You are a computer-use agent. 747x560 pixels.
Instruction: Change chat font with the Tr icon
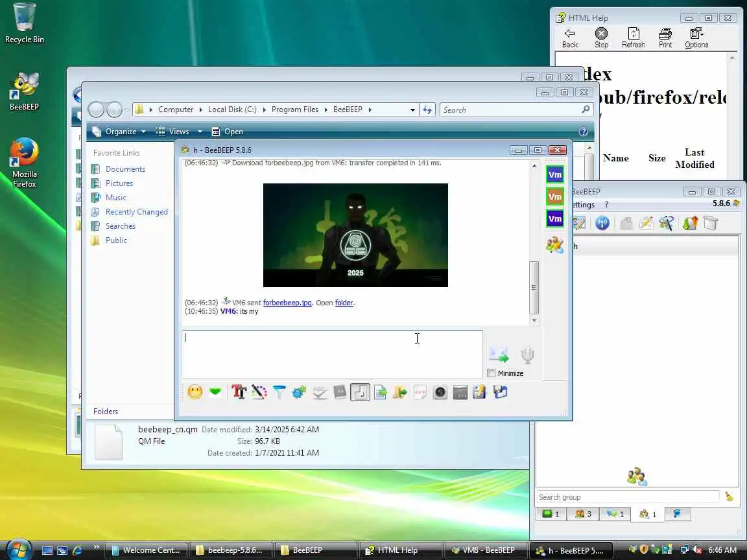[x=239, y=392]
